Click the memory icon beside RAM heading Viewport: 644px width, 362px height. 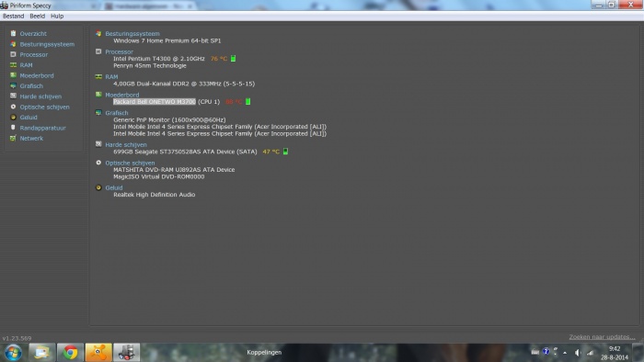tap(98, 76)
